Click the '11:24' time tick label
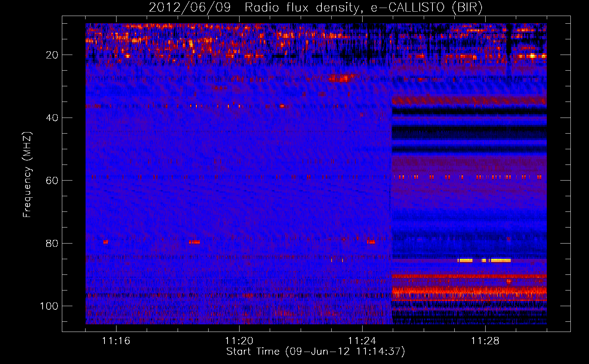This screenshot has width=589, height=364. pyautogui.click(x=362, y=341)
